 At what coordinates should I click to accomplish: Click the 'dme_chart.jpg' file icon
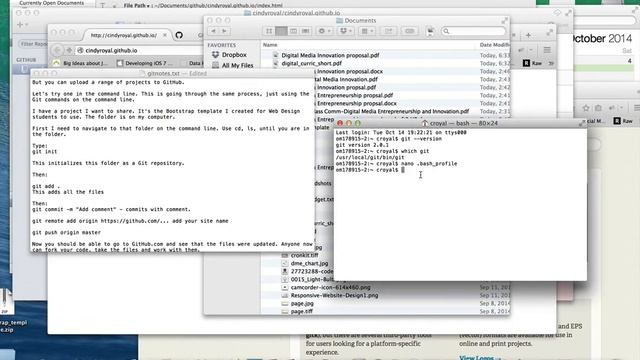(x=285, y=264)
